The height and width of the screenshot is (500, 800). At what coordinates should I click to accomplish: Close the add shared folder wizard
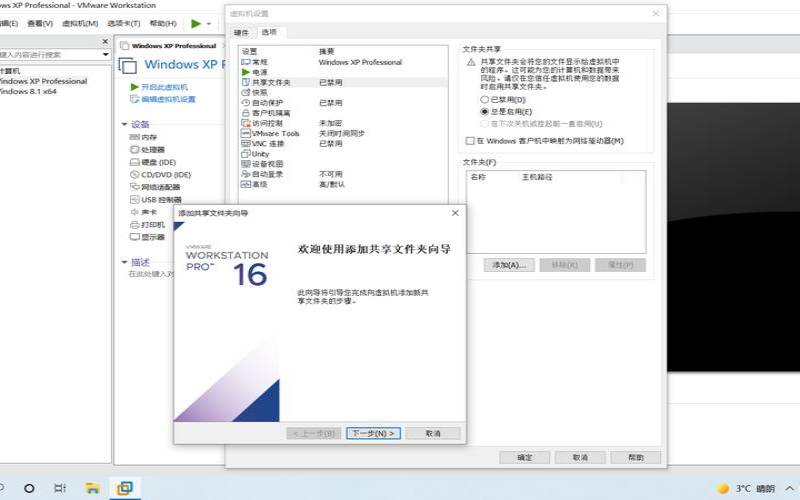point(455,213)
